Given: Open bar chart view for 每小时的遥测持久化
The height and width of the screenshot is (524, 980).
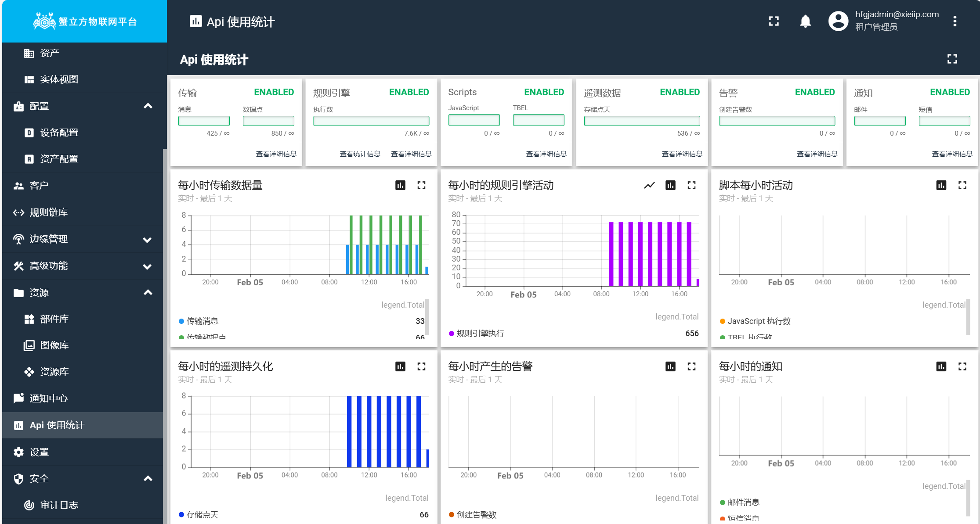Looking at the screenshot, I should (x=400, y=366).
